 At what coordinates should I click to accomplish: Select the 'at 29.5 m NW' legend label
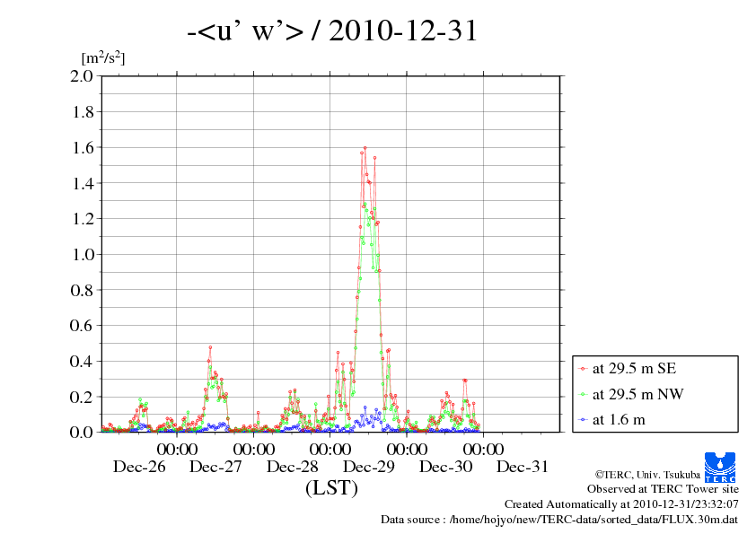coord(637,394)
